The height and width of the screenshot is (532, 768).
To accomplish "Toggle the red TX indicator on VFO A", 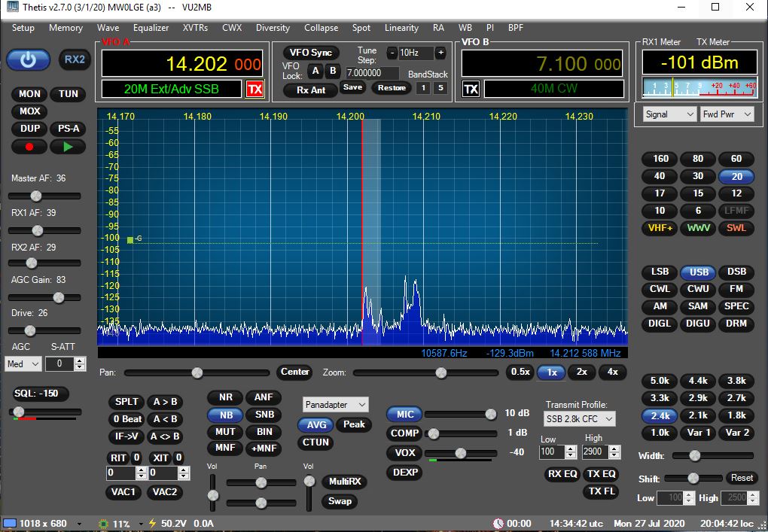I will (x=254, y=89).
